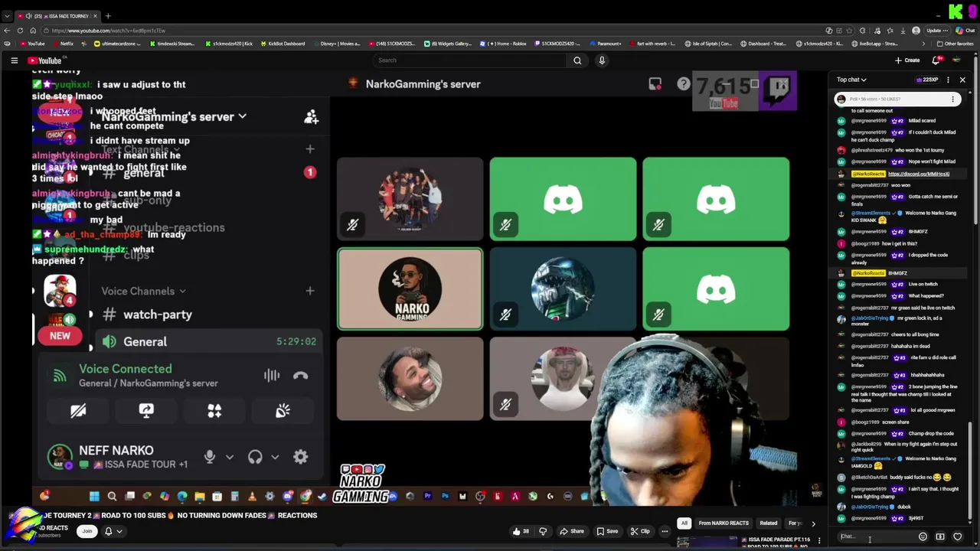Open the discord.gg invite link in chat
Image resolution: width=980 pixels, height=551 pixels.
click(x=919, y=174)
